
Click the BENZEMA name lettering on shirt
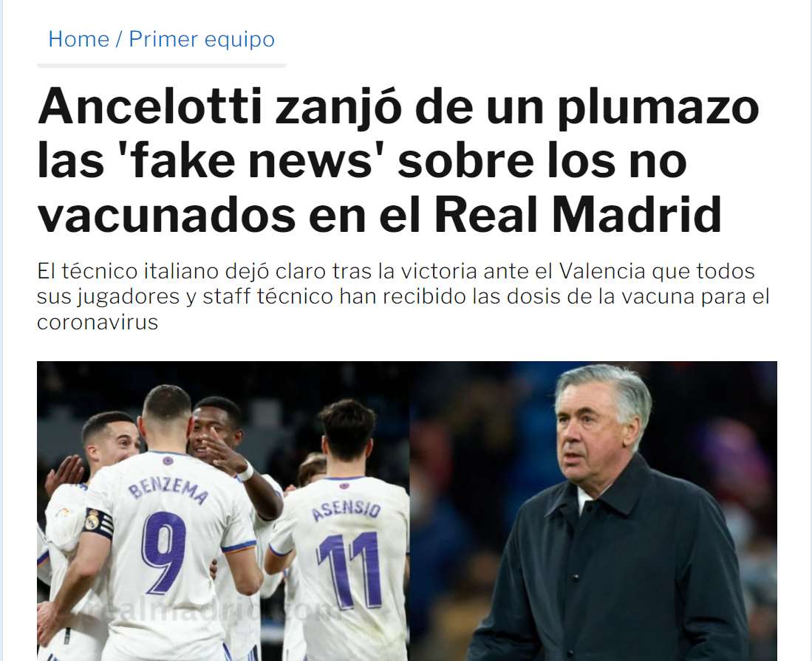coord(168,490)
